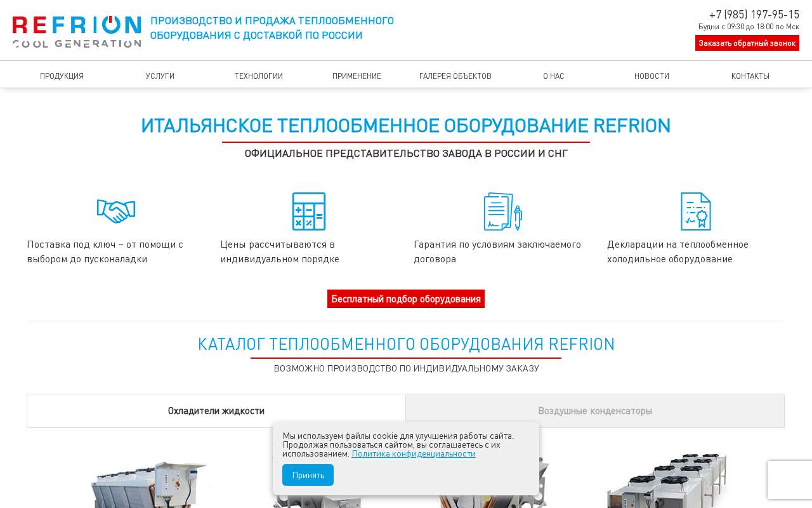Open the Применение menu item

(x=357, y=76)
